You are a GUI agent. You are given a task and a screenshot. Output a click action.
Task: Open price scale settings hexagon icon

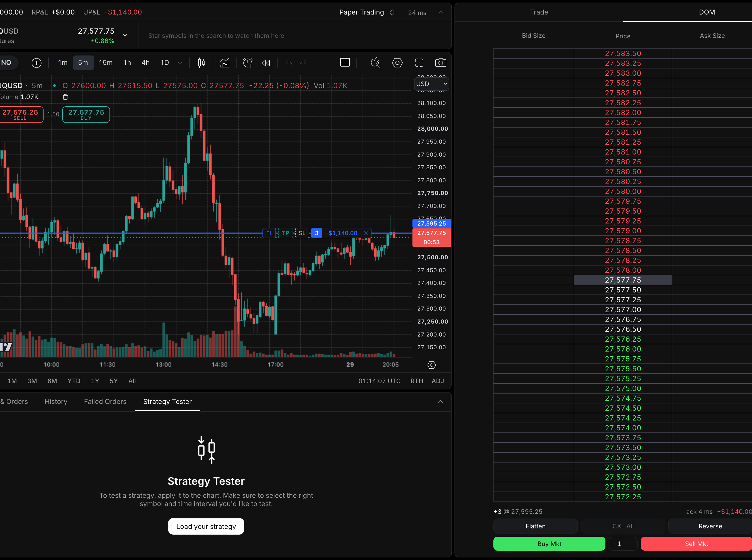pos(431,365)
